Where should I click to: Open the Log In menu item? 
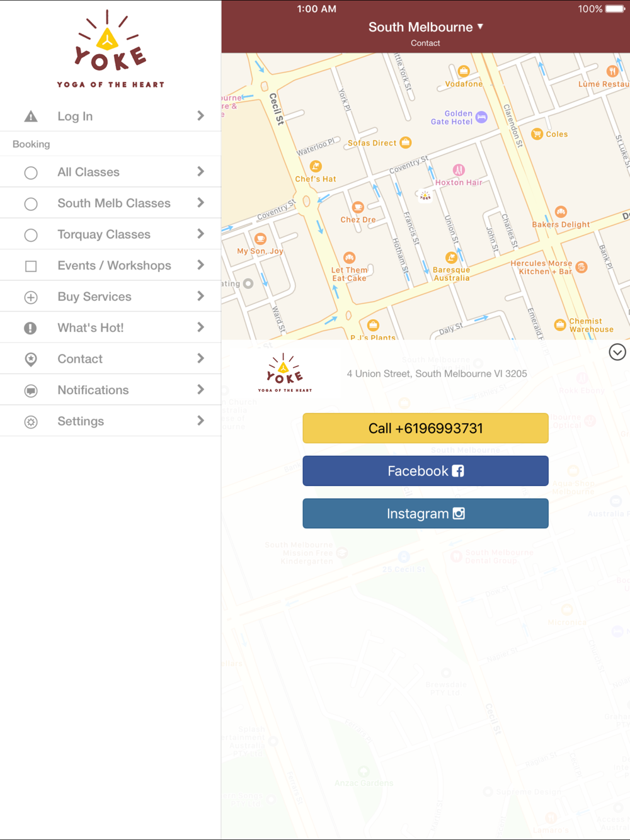[110, 116]
